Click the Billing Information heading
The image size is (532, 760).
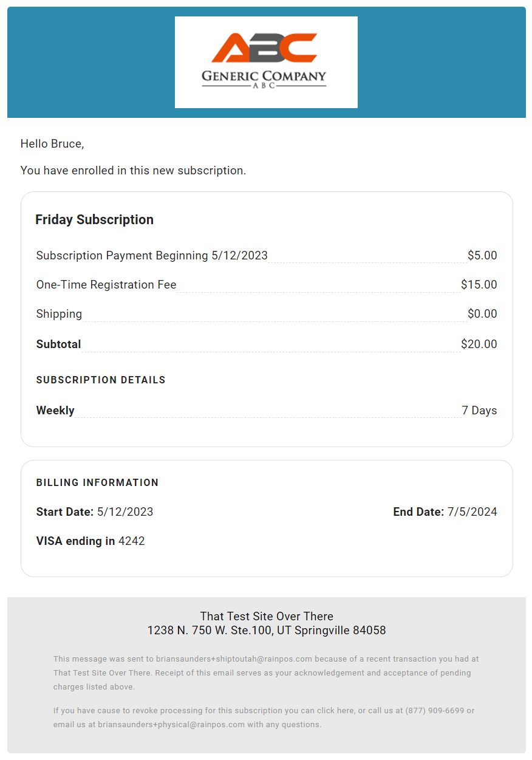click(x=97, y=482)
